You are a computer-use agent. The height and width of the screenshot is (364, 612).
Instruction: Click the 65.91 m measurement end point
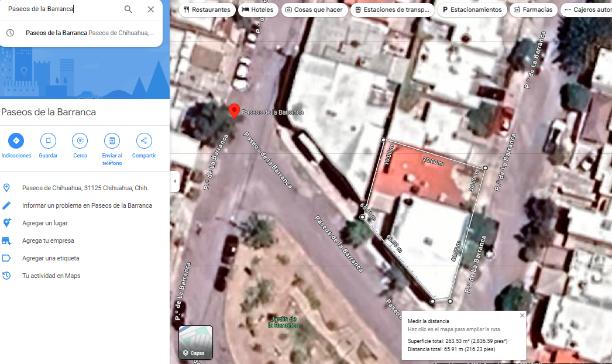pyautogui.click(x=362, y=217)
